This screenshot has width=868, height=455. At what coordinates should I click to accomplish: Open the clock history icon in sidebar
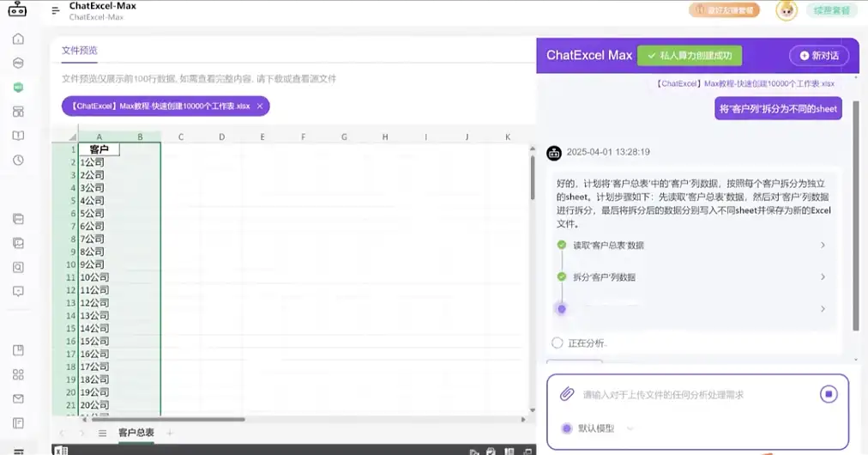18,161
